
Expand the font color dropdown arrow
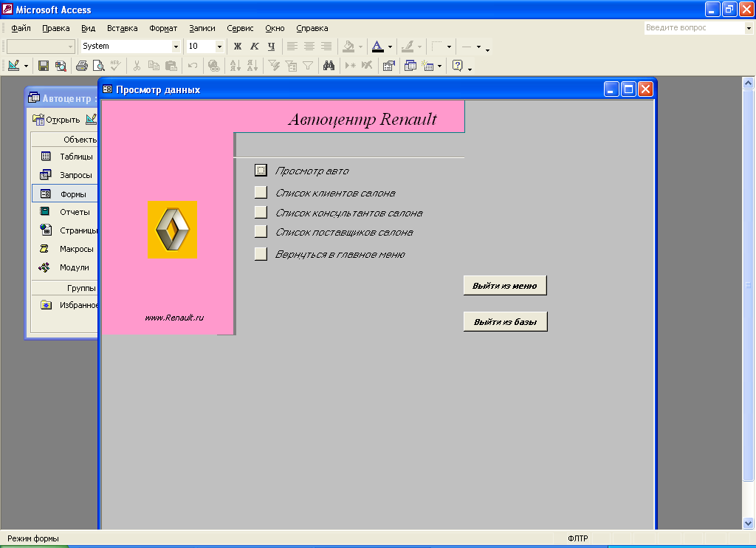[390, 47]
